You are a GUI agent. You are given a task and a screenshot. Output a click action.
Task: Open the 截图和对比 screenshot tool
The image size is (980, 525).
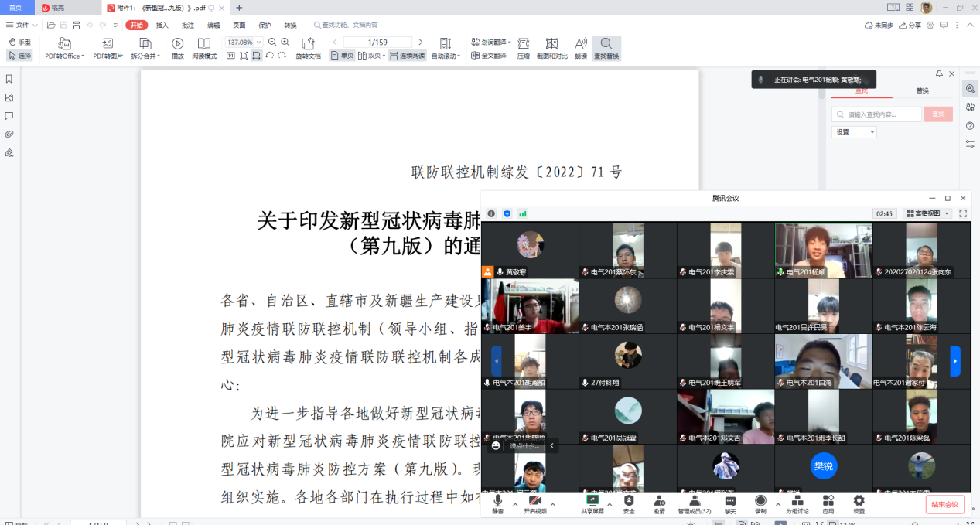551,43
